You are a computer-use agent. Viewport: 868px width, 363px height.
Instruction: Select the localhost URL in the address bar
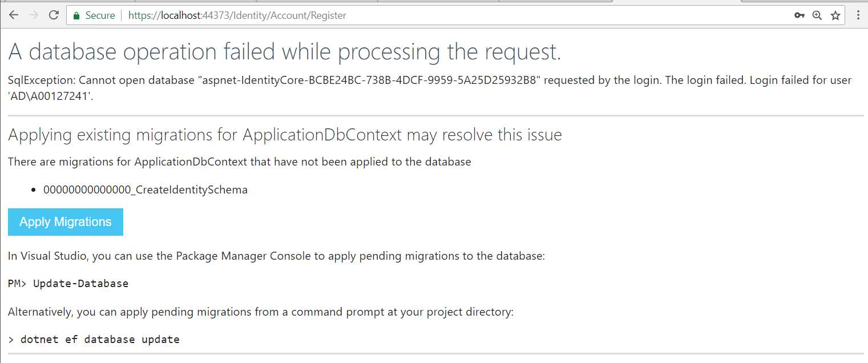click(x=237, y=15)
